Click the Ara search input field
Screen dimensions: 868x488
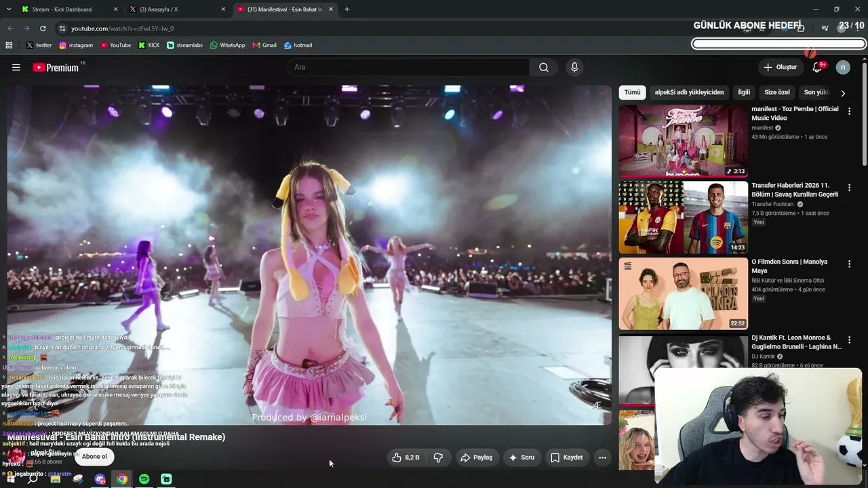pos(408,67)
